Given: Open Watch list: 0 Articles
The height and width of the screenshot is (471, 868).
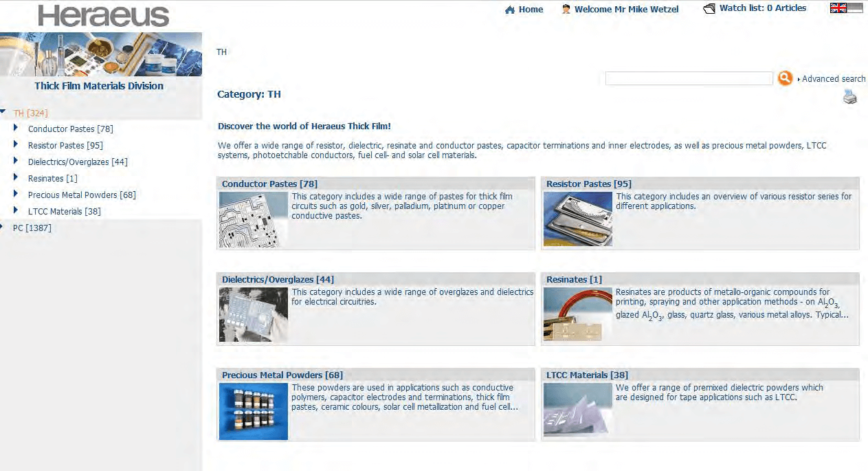Looking at the screenshot, I should (762, 8).
